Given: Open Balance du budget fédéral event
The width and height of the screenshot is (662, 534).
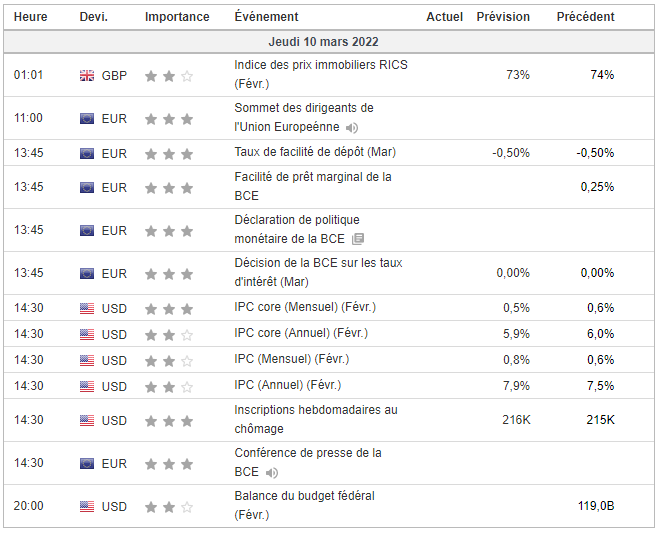Looking at the screenshot, I should 305,496.
